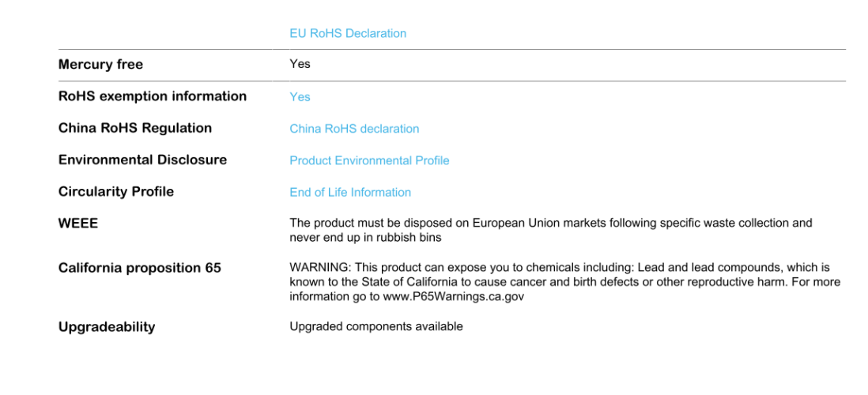The image size is (868, 395).
Task: Open the End of Life Information link
Action: tap(350, 193)
